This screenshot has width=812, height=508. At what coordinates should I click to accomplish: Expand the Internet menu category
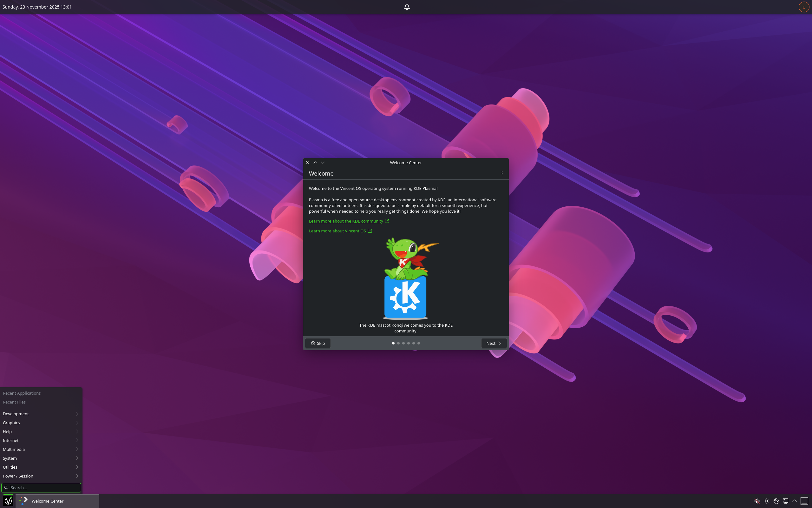[x=41, y=440]
